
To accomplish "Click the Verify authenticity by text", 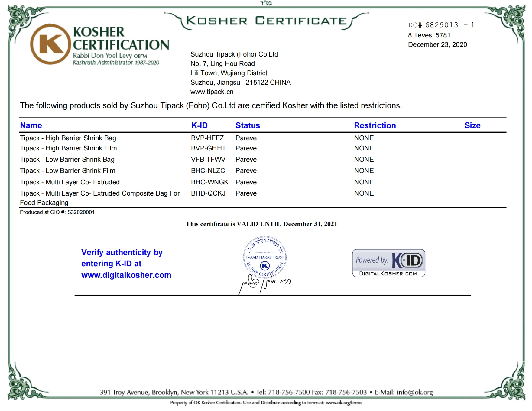I will click(x=122, y=252).
